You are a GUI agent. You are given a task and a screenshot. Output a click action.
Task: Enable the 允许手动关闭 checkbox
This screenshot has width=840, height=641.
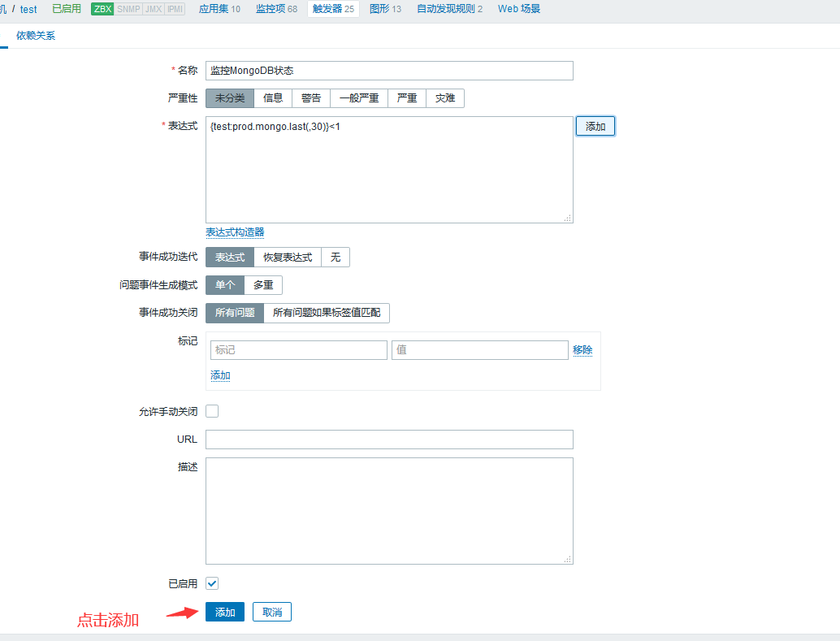pyautogui.click(x=212, y=411)
